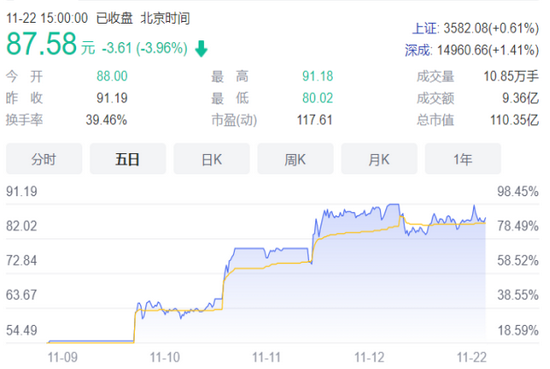Click the 成交额 value 9.36亿

[x=520, y=98]
